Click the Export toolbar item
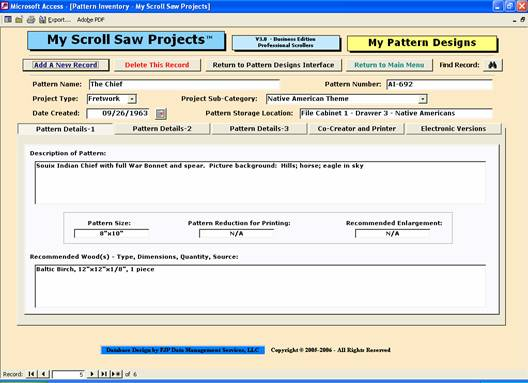 pyautogui.click(x=55, y=20)
